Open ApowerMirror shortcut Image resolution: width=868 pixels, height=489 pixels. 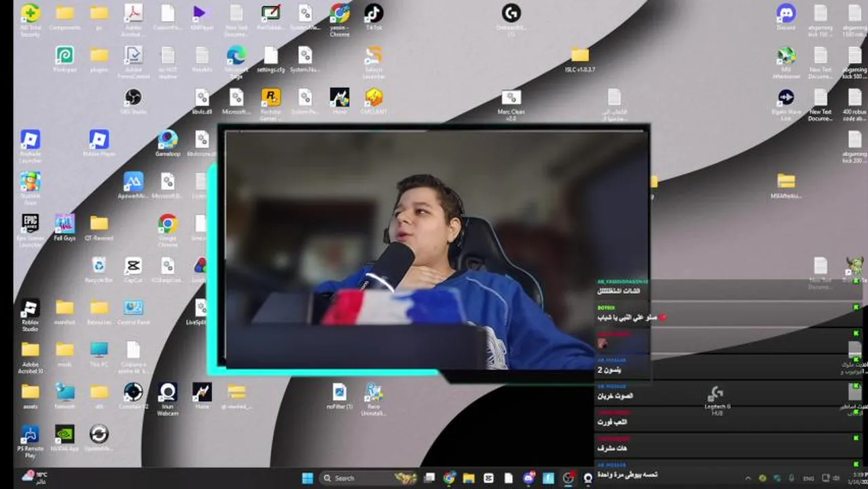pyautogui.click(x=133, y=186)
